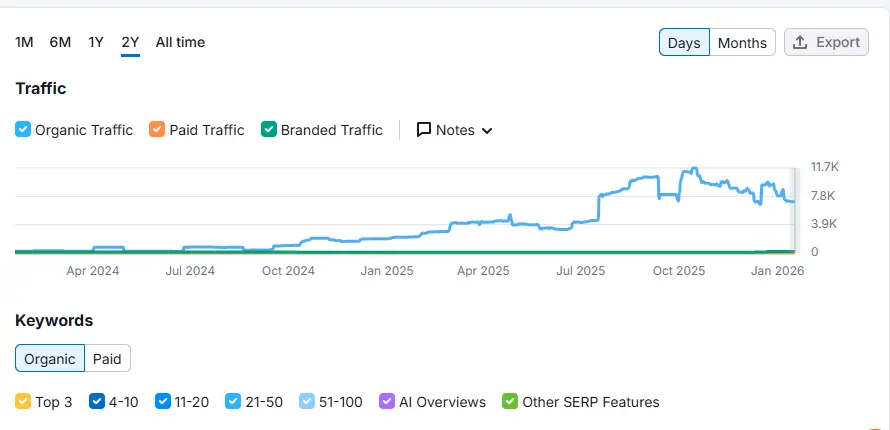Image resolution: width=890 pixels, height=430 pixels.
Task: Switch chart granularity to Days
Action: coord(684,43)
